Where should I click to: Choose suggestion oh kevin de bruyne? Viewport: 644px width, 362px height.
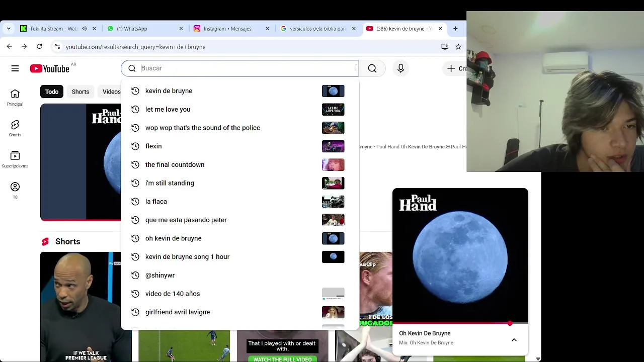[239, 238]
